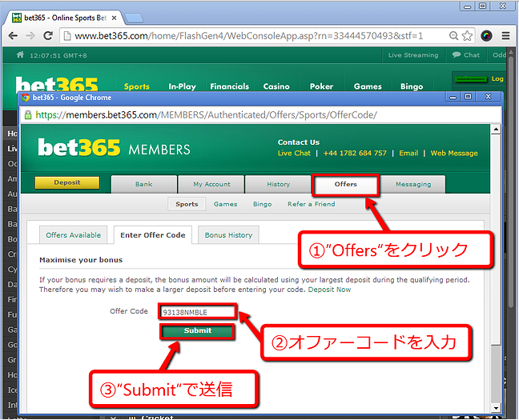The width and height of the screenshot is (519, 420).
Task: Go to In-Play in the main navigation
Action: tap(182, 86)
